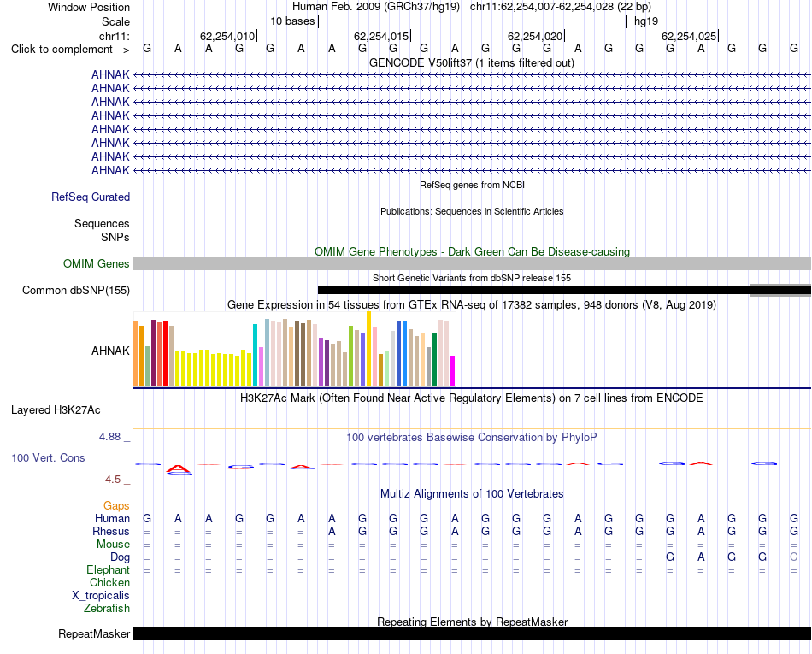Click the tall gold bar in GTEx chart
Screen dimensions: 812x654
[x=368, y=349]
